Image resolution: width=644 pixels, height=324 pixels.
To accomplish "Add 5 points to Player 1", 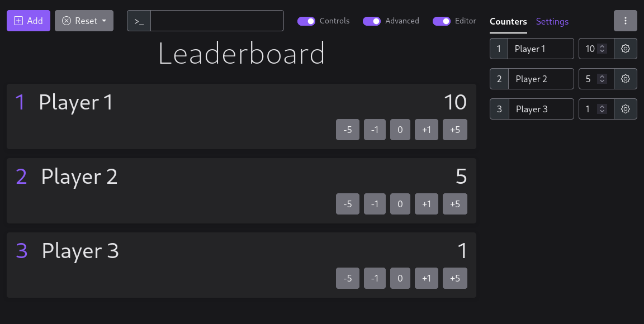I will pos(454,130).
